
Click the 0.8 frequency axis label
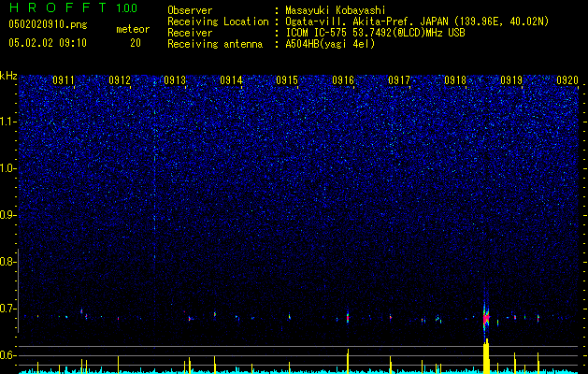click(x=7, y=262)
